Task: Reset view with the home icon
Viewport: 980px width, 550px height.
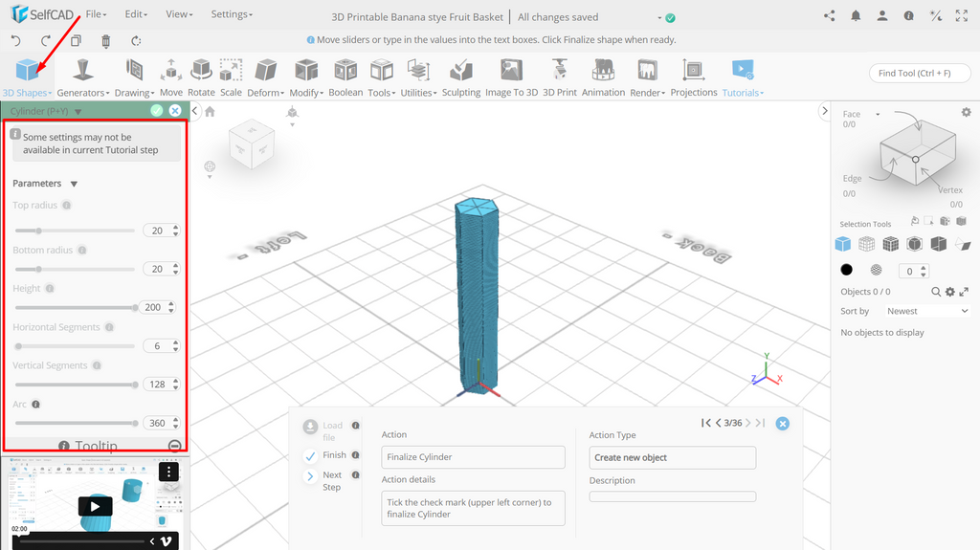Action: pyautogui.click(x=210, y=112)
